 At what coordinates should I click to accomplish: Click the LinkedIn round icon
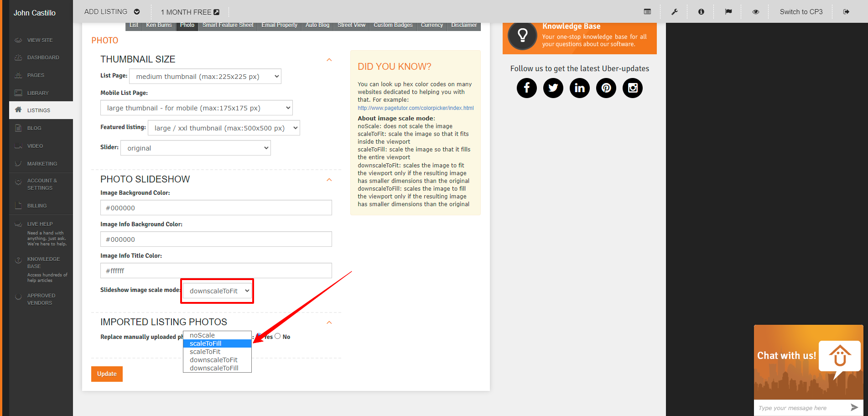(579, 88)
